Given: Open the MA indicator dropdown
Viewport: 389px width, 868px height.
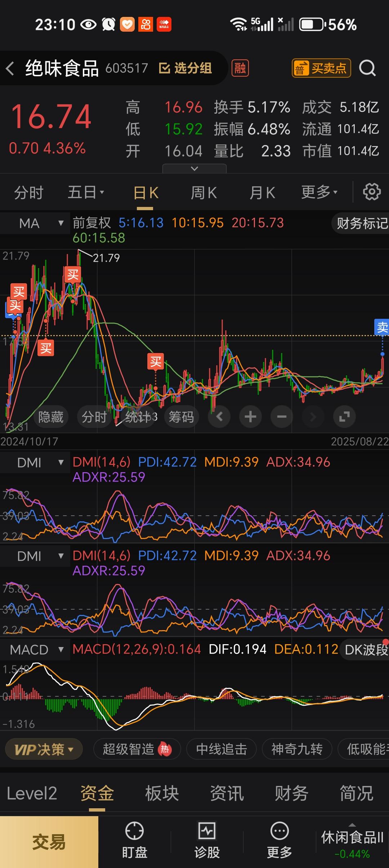Looking at the screenshot, I should pos(35,223).
